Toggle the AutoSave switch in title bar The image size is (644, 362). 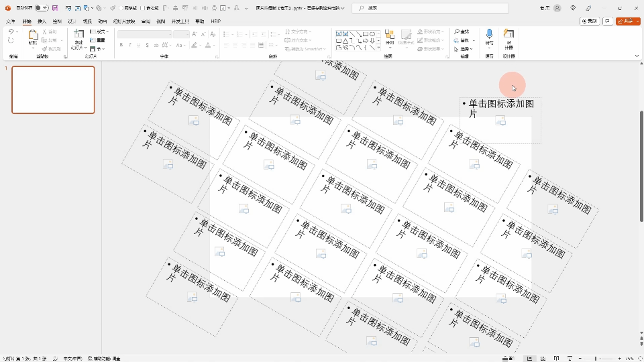point(41,8)
